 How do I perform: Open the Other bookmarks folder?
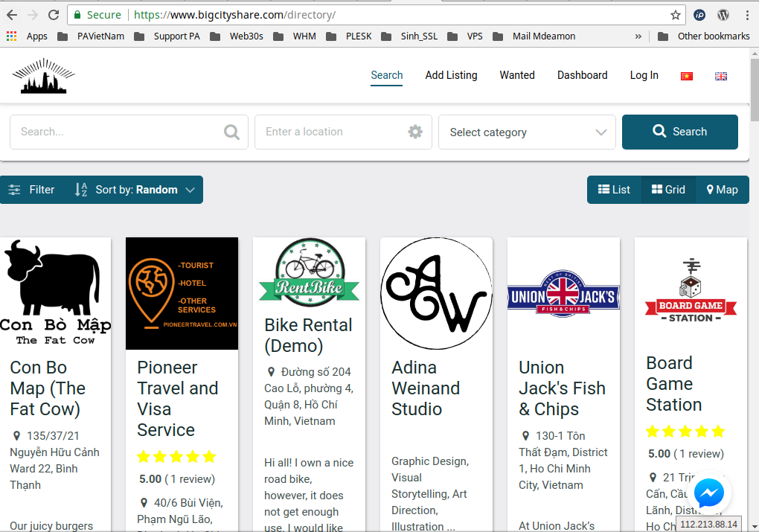(704, 36)
